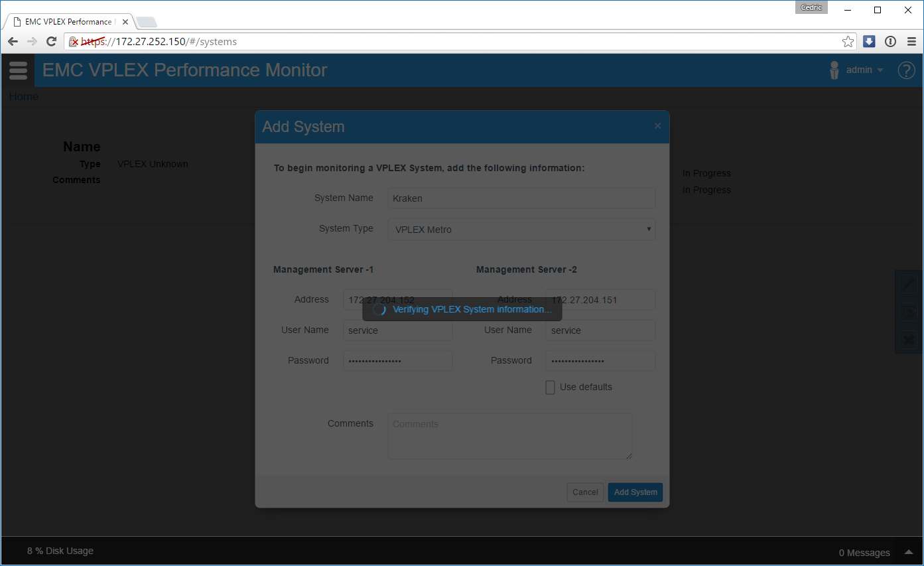The height and width of the screenshot is (566, 924).
Task: Bookmark this page with the star icon
Action: (848, 42)
